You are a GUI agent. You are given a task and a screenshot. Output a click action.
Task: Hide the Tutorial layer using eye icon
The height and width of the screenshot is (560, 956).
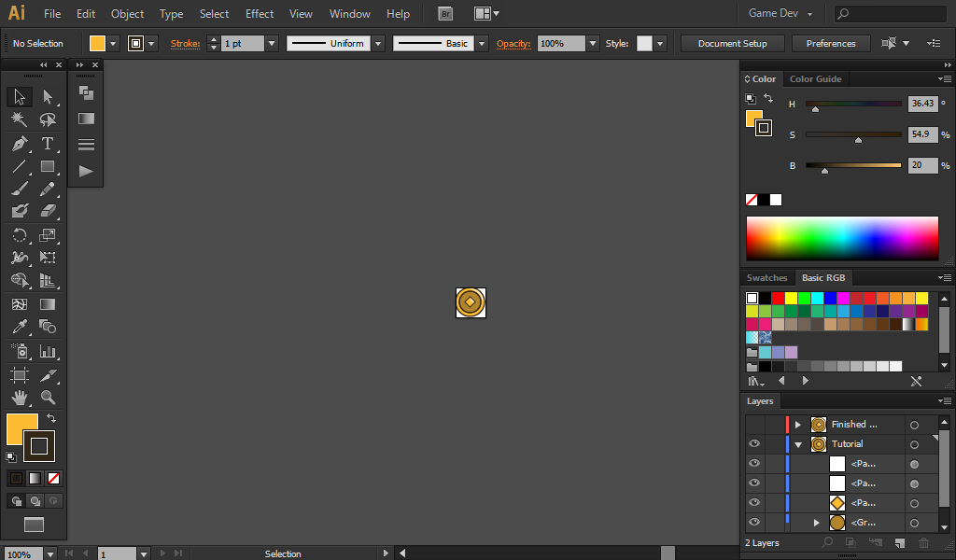[x=754, y=444]
